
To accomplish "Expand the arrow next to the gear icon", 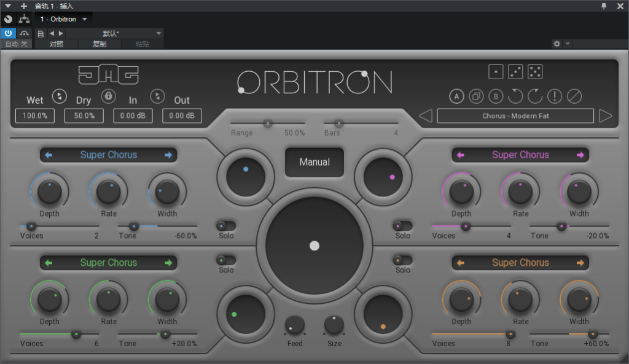I will pyautogui.click(x=567, y=44).
